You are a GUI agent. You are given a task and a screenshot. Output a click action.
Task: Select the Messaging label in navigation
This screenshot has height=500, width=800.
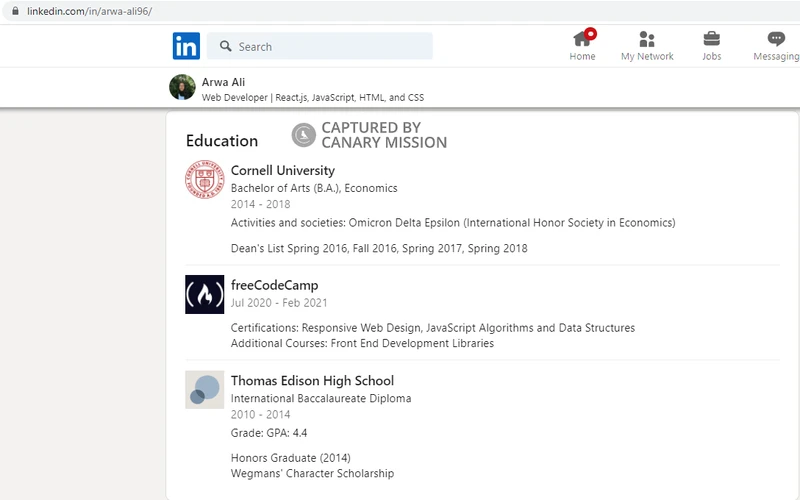click(x=776, y=56)
